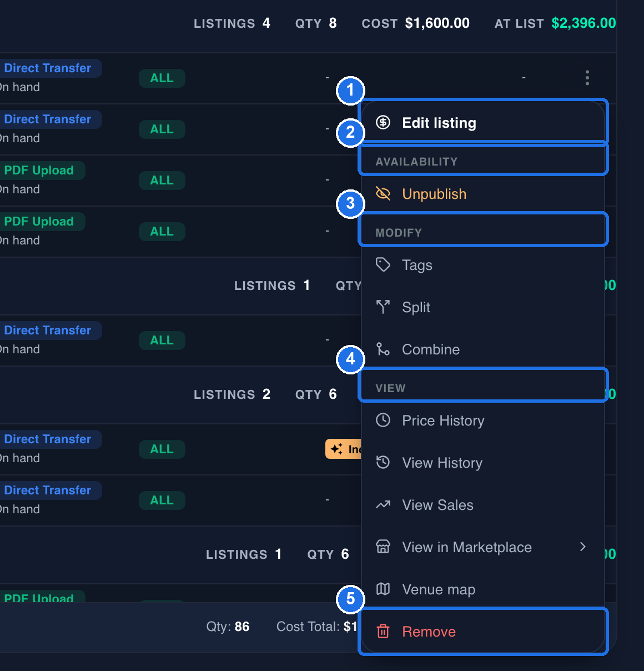Click Direct Transfer badge under LISTINGS 1

(50, 330)
